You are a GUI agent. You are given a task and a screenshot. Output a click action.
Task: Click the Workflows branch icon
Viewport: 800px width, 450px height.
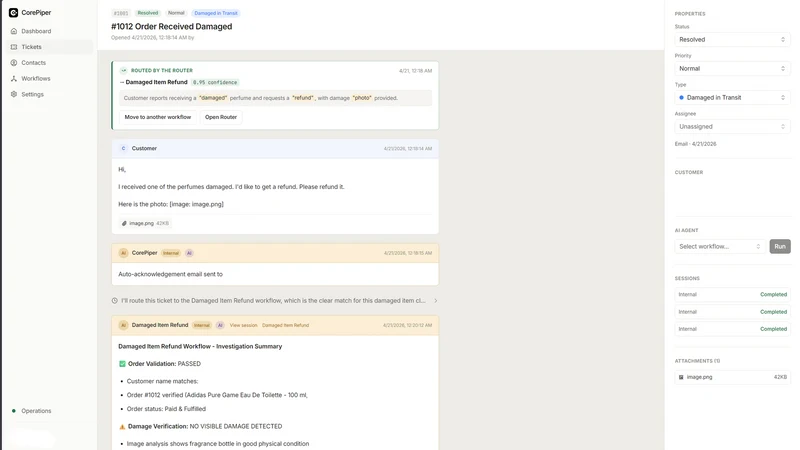point(14,79)
